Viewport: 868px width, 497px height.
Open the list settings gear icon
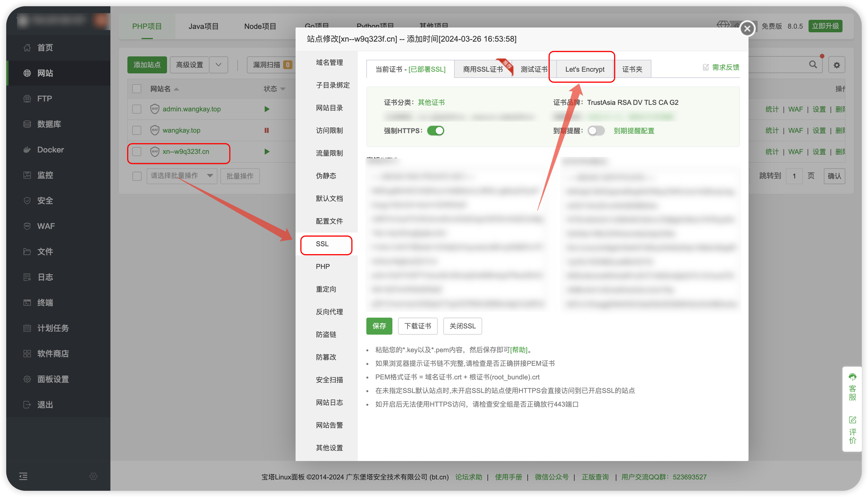(x=837, y=65)
